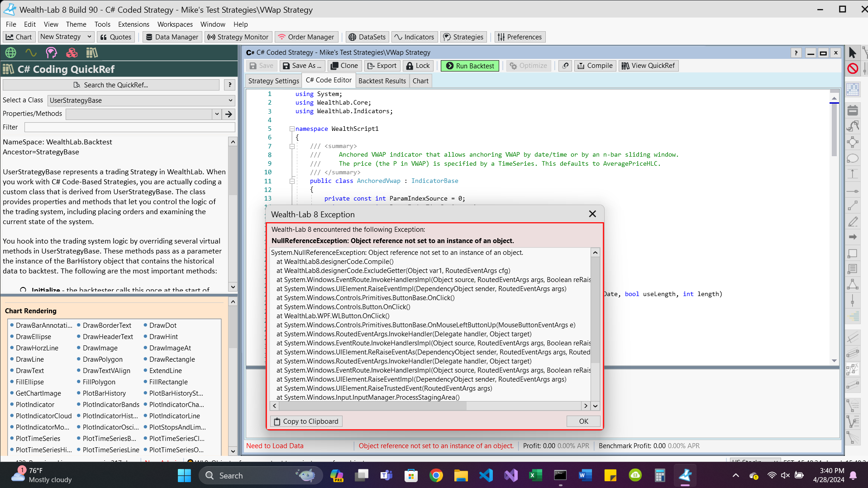Clone the current strategy
This screenshot has height=488, width=868.
[x=344, y=66]
